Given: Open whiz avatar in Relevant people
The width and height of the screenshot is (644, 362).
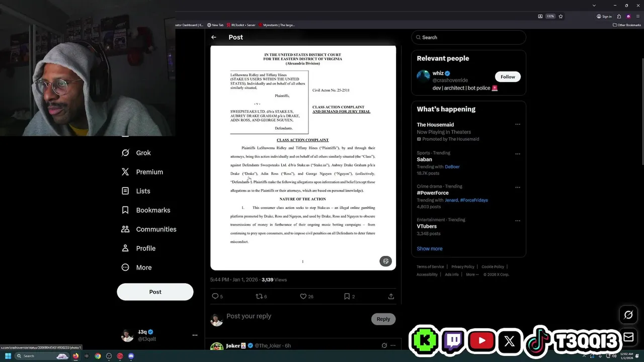Looking at the screenshot, I should [x=423, y=76].
